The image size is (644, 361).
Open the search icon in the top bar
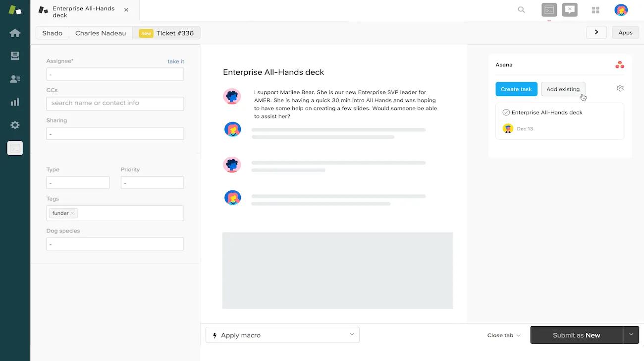521,9
